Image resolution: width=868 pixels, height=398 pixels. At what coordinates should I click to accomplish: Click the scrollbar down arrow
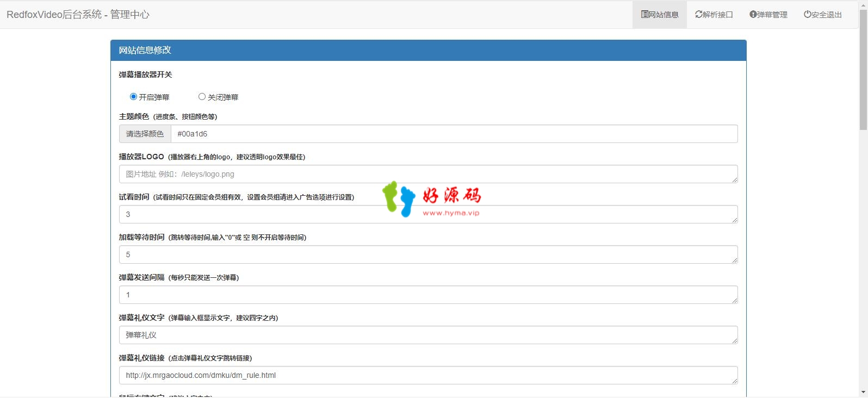click(863, 393)
